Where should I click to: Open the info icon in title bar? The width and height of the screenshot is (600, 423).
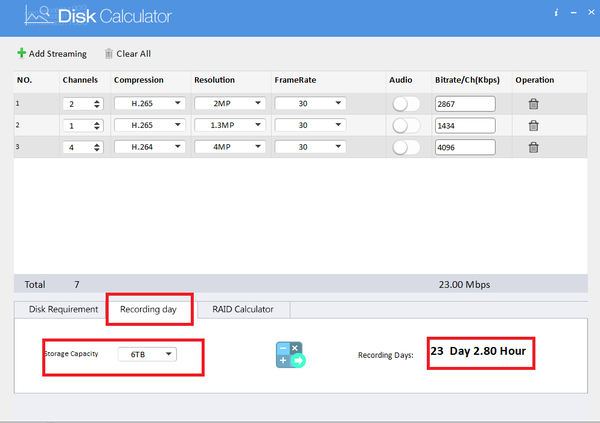pyautogui.click(x=556, y=13)
